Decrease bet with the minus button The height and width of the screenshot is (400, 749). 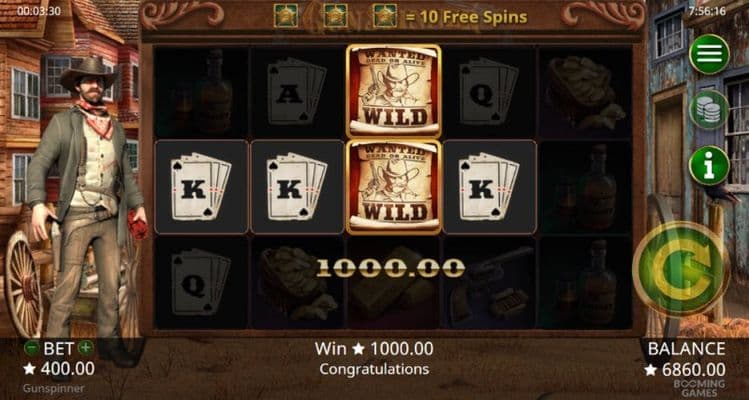(x=31, y=348)
